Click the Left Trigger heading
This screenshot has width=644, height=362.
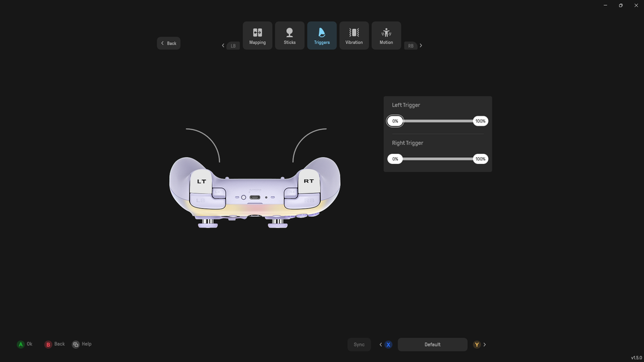point(406,105)
